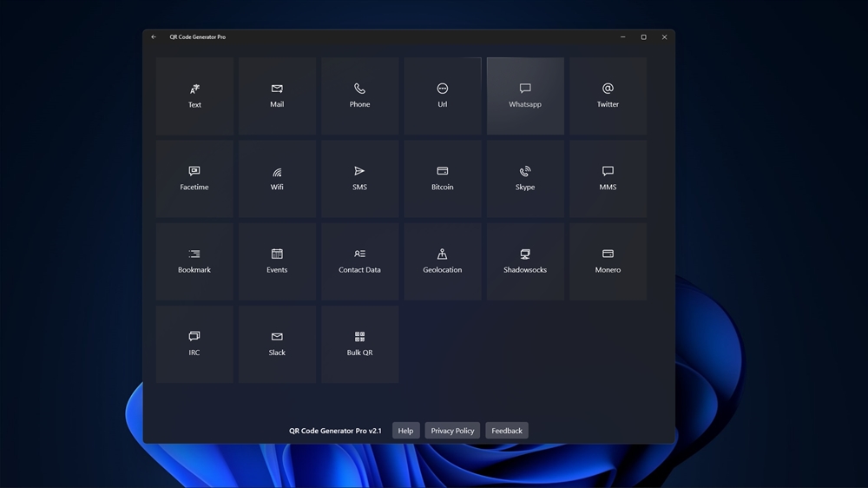The width and height of the screenshot is (868, 488).
Task: Click the 'QR Code Generator Pro v2.1' version text
Action: [x=335, y=431]
